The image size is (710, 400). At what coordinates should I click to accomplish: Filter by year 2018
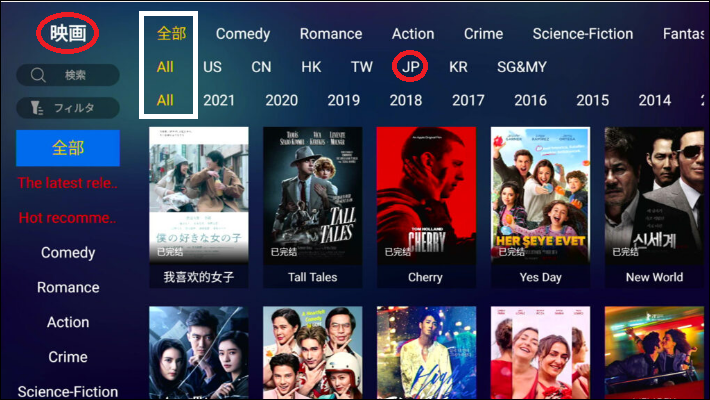tap(406, 100)
